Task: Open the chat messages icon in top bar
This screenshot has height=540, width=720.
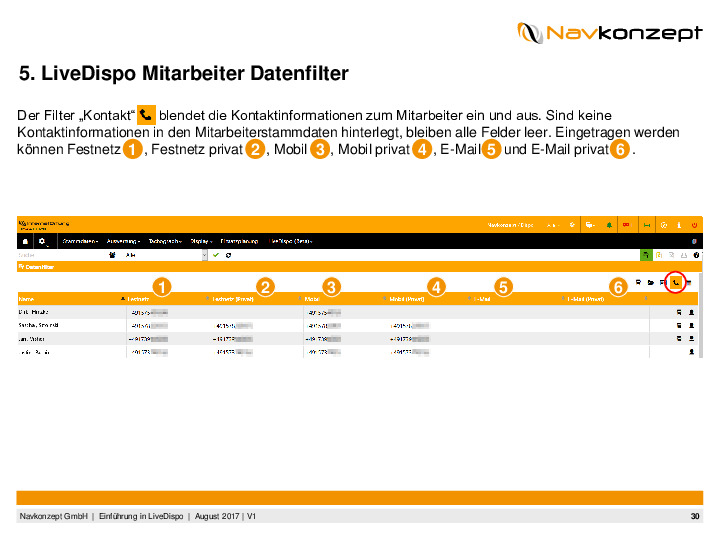Action: click(590, 225)
